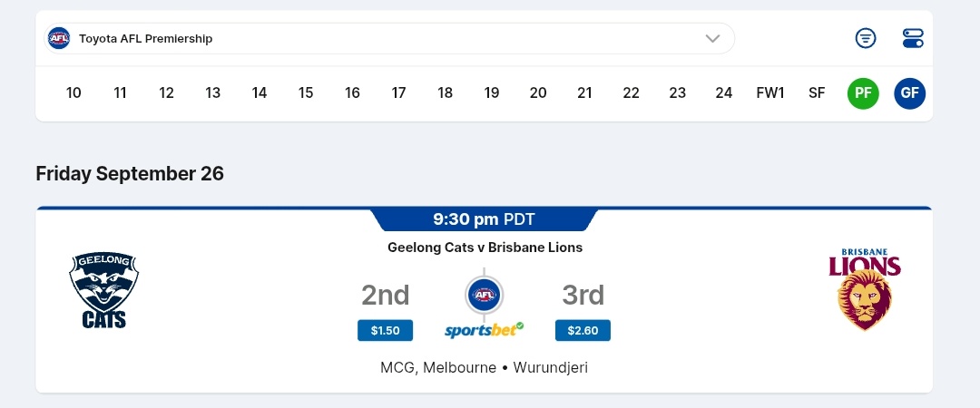
Task: Select the blue GF round
Action: [909, 92]
